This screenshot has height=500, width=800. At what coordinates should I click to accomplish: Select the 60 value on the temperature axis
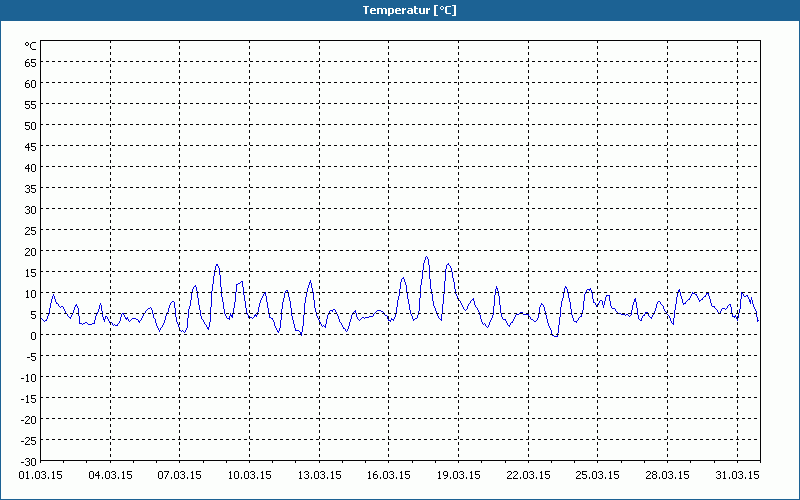pyautogui.click(x=31, y=84)
